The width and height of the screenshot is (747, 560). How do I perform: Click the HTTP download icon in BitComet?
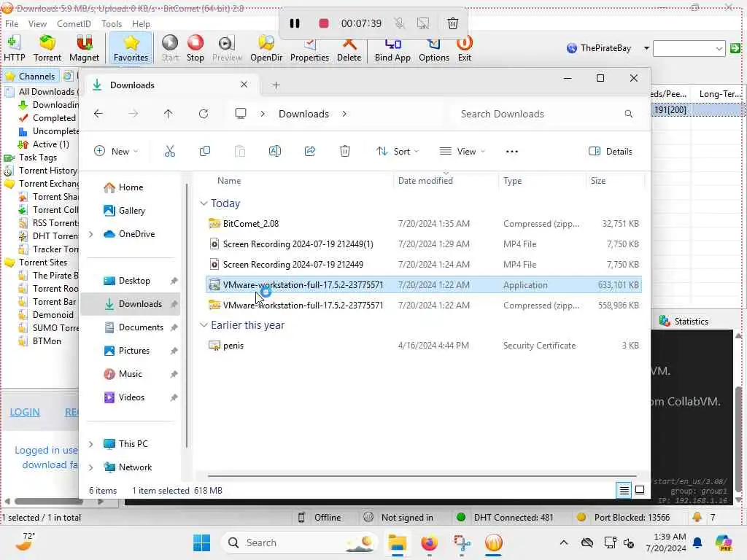click(15, 49)
